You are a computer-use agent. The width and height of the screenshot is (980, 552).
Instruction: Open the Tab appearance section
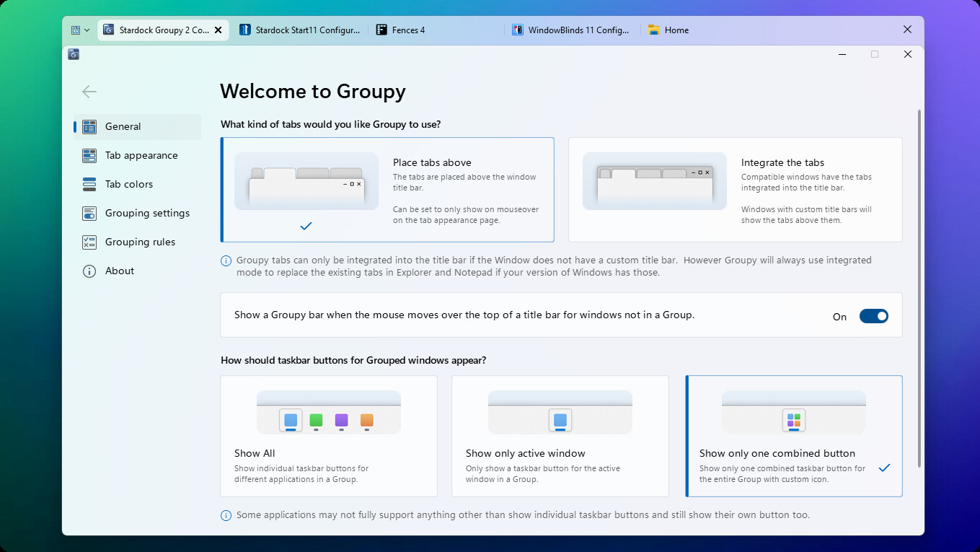(141, 155)
